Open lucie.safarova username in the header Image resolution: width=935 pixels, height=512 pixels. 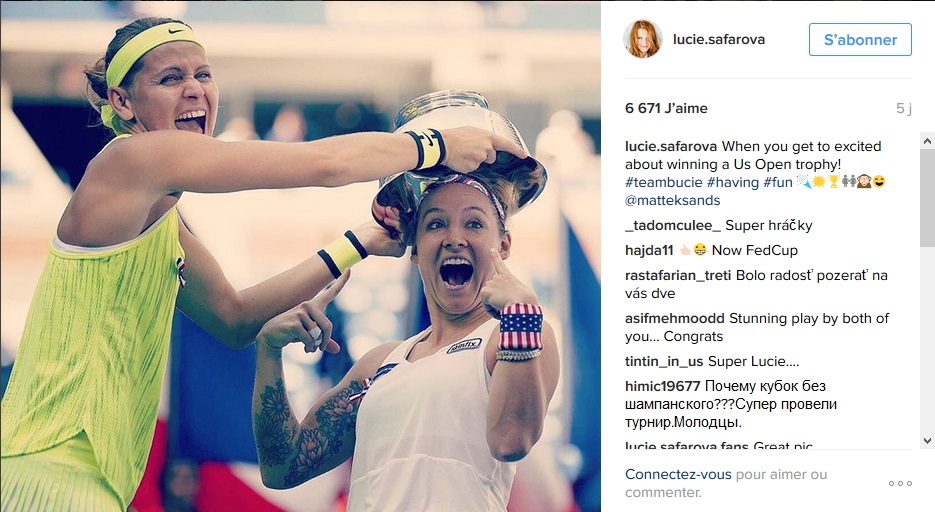tap(719, 39)
